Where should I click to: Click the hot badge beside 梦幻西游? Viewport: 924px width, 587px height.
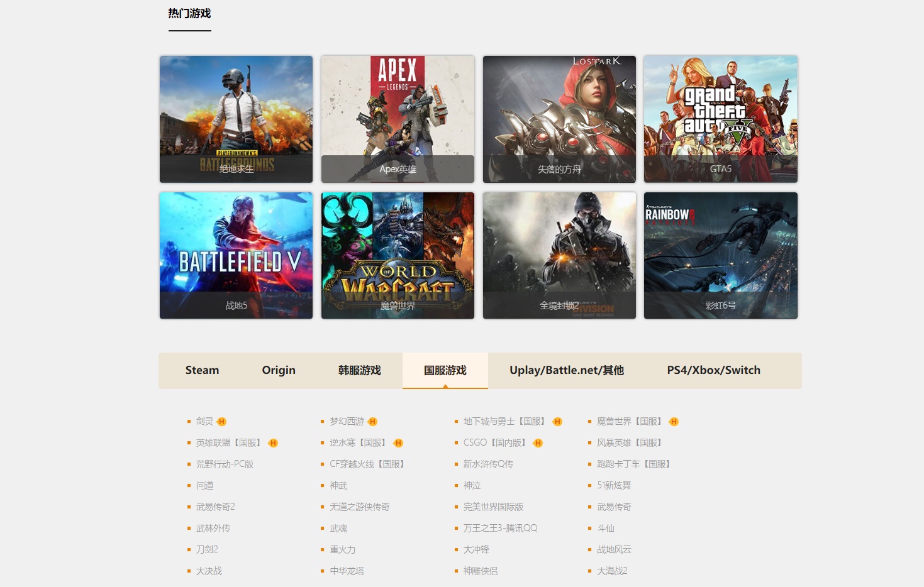pos(372,422)
